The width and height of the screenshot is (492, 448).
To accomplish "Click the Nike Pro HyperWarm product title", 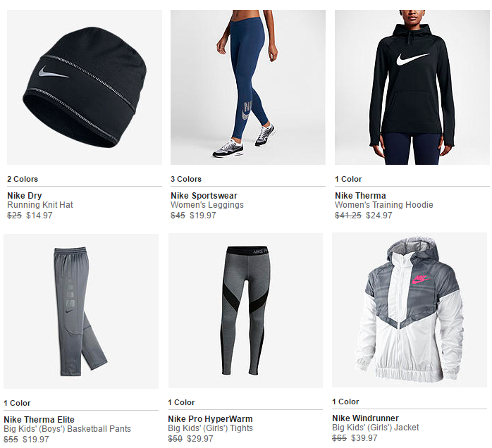I will coord(210,419).
